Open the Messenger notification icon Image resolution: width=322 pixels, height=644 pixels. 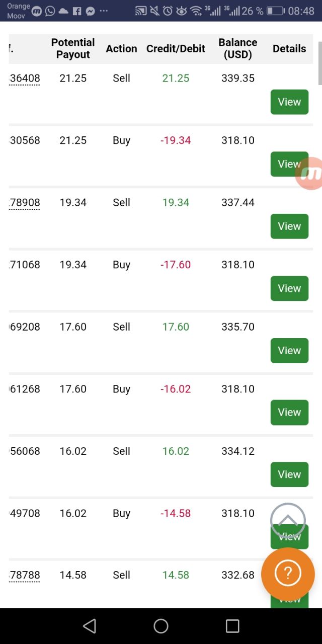(91, 11)
